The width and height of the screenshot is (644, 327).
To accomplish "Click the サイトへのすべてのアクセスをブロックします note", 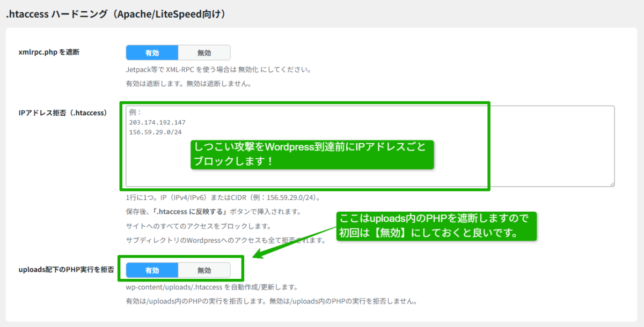I will [x=198, y=226].
